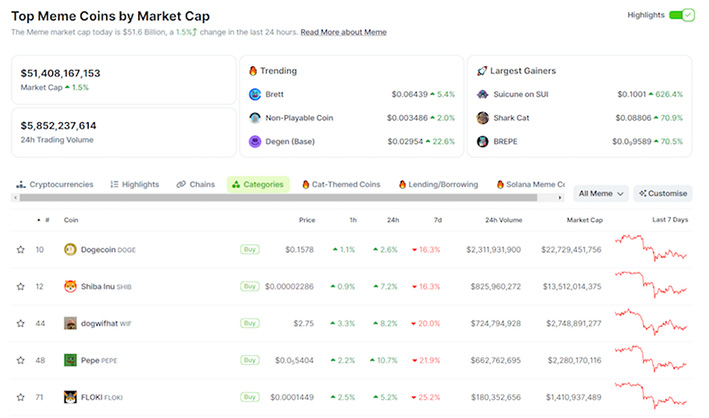The image size is (709, 418).
Task: Open the Pepe 7-day sparkline chart
Action: [651, 358]
